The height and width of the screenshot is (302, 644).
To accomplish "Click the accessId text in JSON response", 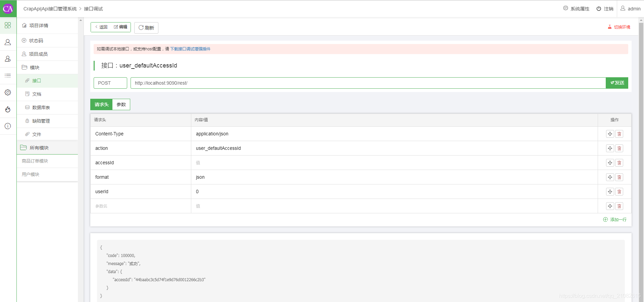I will coord(122,279).
